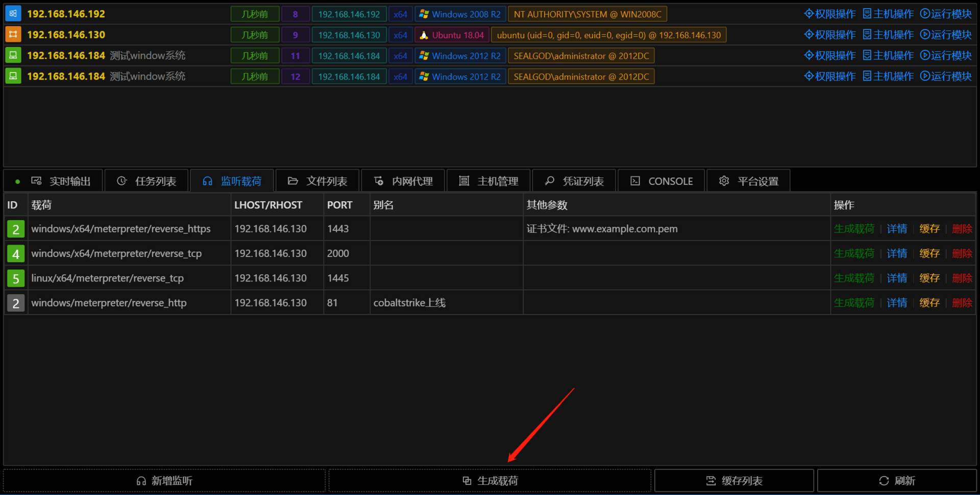
Task: Open the 平台设置 tab
Action: (748, 181)
